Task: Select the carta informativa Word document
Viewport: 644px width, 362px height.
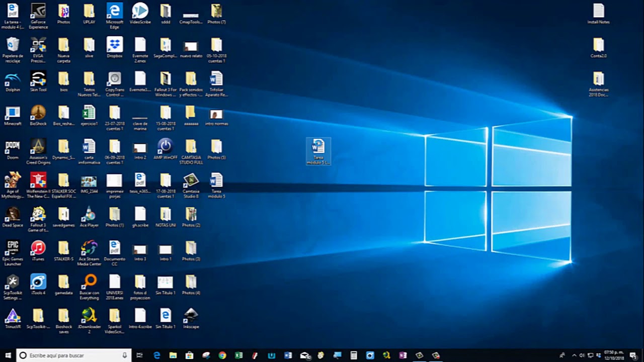Action: [x=89, y=151]
